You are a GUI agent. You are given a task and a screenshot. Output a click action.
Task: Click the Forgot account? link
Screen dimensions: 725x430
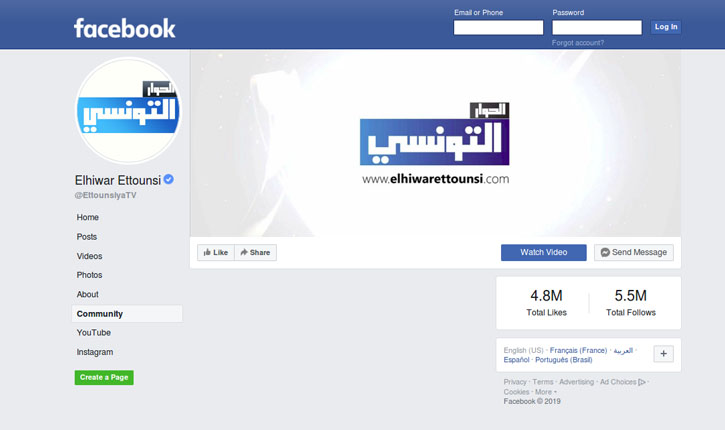578,43
